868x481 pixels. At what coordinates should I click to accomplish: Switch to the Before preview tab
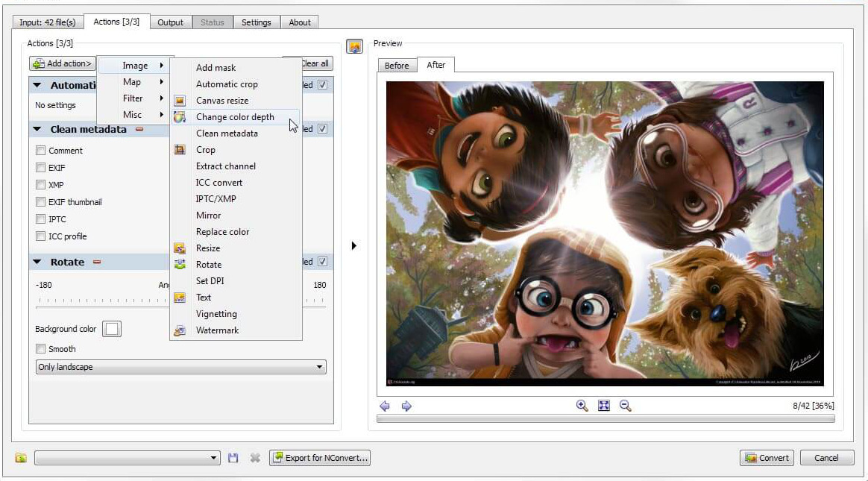(x=397, y=66)
